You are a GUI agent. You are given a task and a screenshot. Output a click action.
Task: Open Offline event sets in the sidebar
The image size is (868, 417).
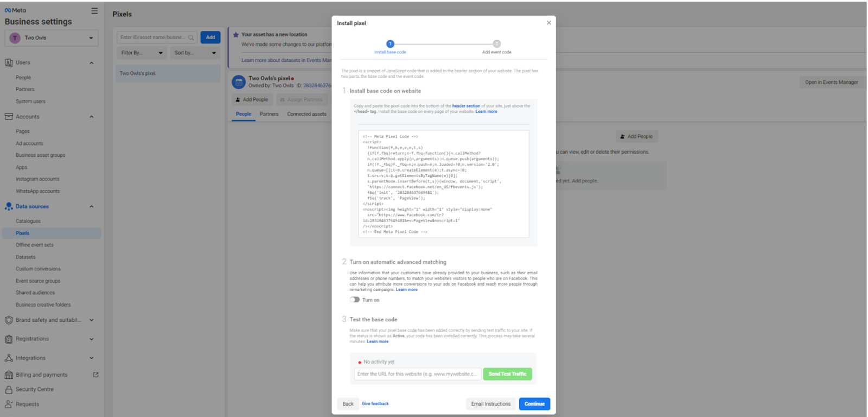pyautogui.click(x=35, y=245)
